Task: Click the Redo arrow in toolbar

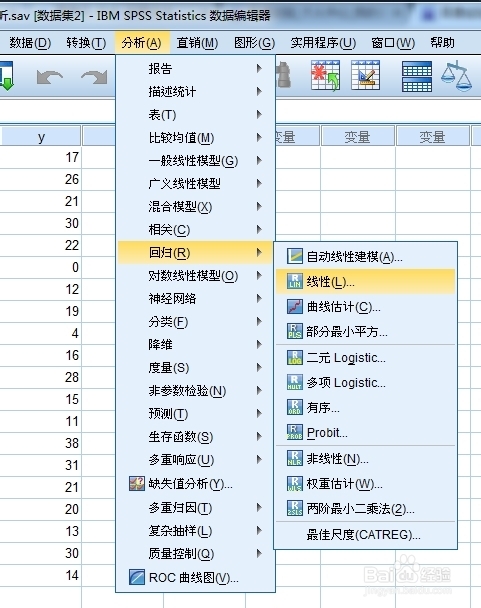Action: pyautogui.click(x=94, y=77)
